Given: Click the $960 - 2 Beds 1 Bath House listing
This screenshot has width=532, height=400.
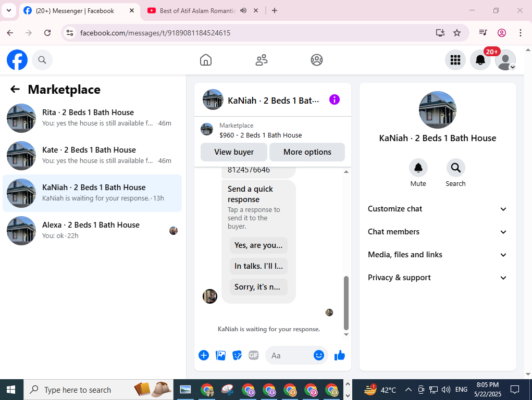Looking at the screenshot, I should tap(260, 135).
